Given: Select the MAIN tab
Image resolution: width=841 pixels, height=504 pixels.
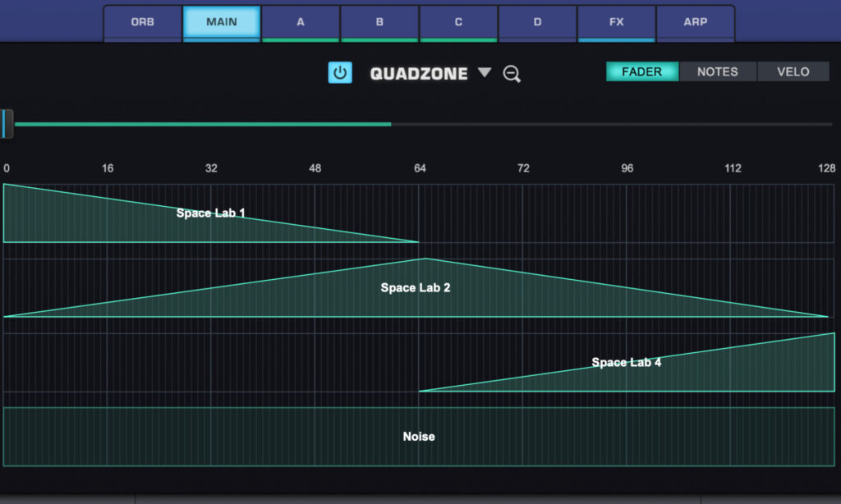Looking at the screenshot, I should tap(221, 22).
